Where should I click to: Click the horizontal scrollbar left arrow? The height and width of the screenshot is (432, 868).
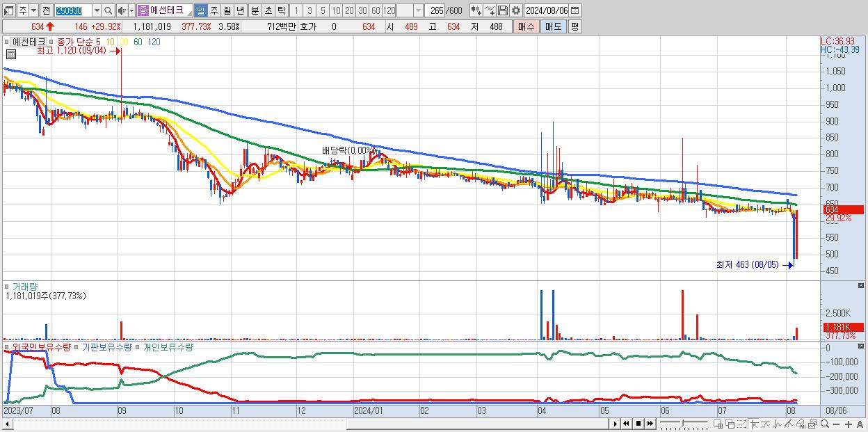(7, 424)
